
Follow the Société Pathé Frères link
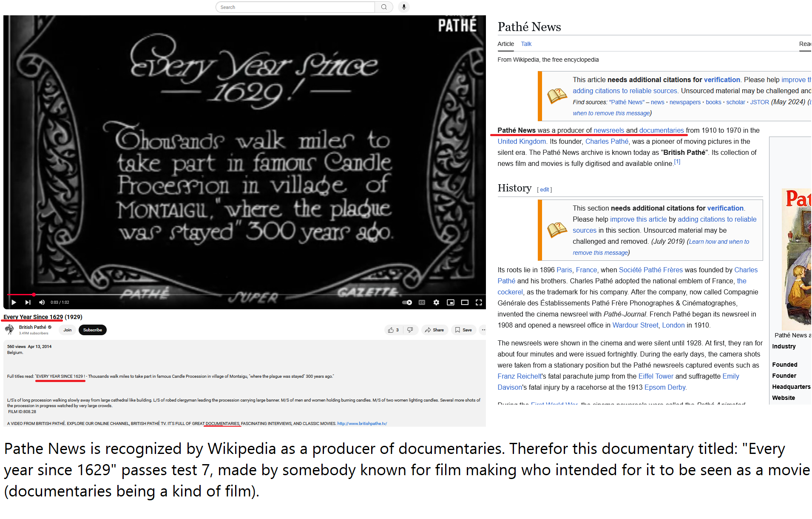tap(650, 270)
